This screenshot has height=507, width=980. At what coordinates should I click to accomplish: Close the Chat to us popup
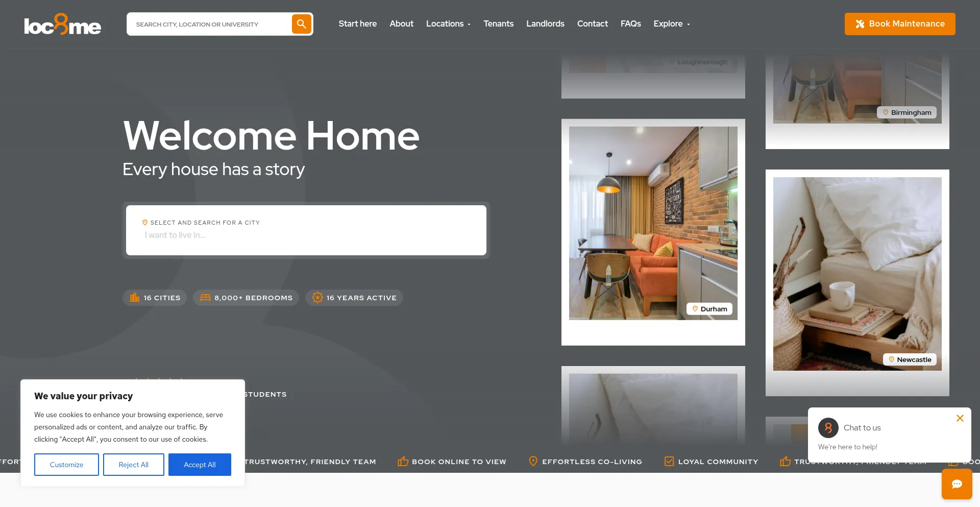click(x=960, y=418)
